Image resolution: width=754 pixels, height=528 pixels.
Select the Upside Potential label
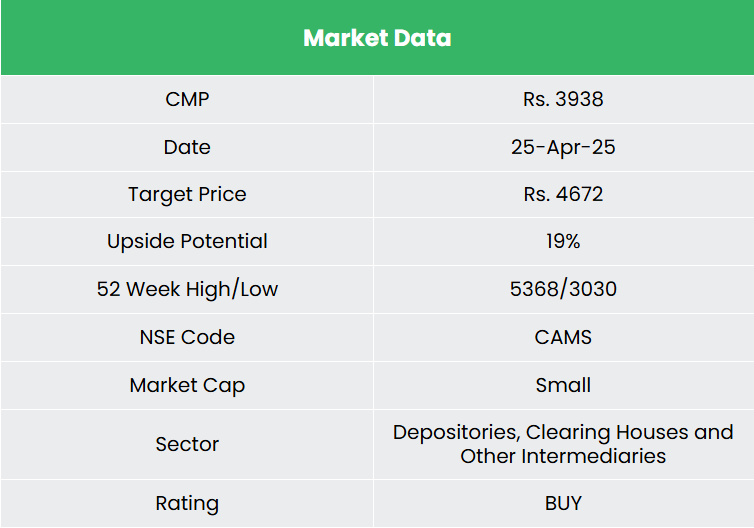pyautogui.click(x=187, y=241)
